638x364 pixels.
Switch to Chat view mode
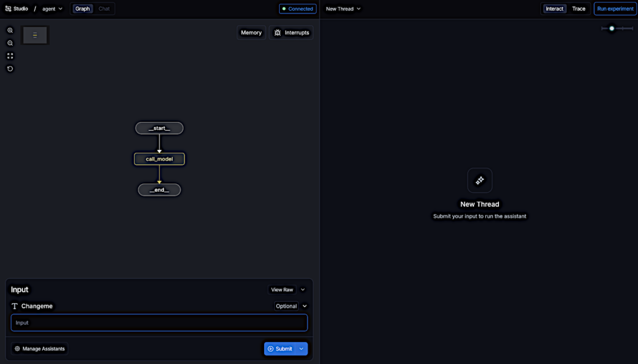click(104, 9)
